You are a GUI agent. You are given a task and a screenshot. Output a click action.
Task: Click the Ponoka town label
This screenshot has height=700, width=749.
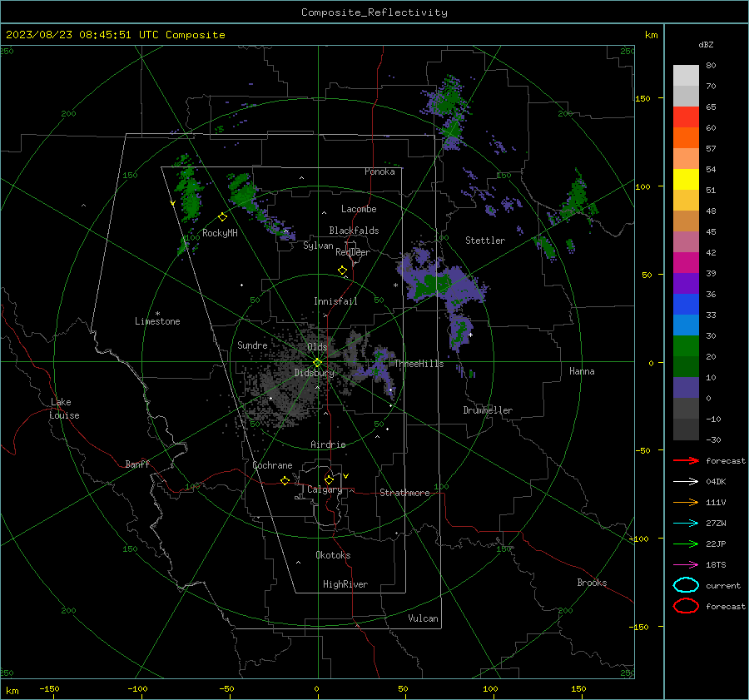pyautogui.click(x=379, y=172)
